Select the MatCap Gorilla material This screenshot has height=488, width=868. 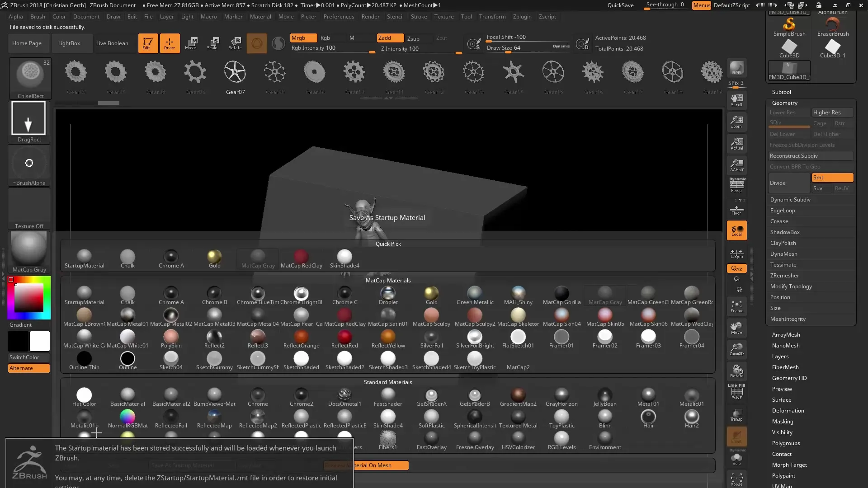click(561, 296)
